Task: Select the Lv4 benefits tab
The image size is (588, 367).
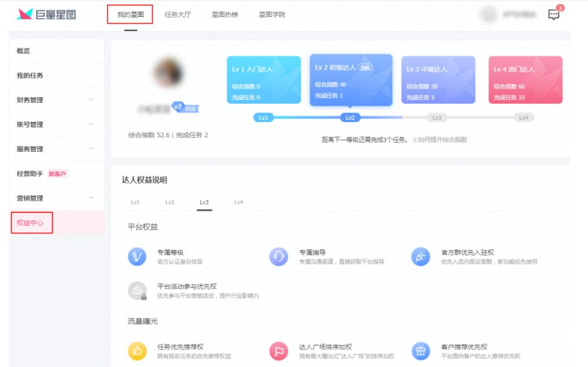Action: point(238,202)
